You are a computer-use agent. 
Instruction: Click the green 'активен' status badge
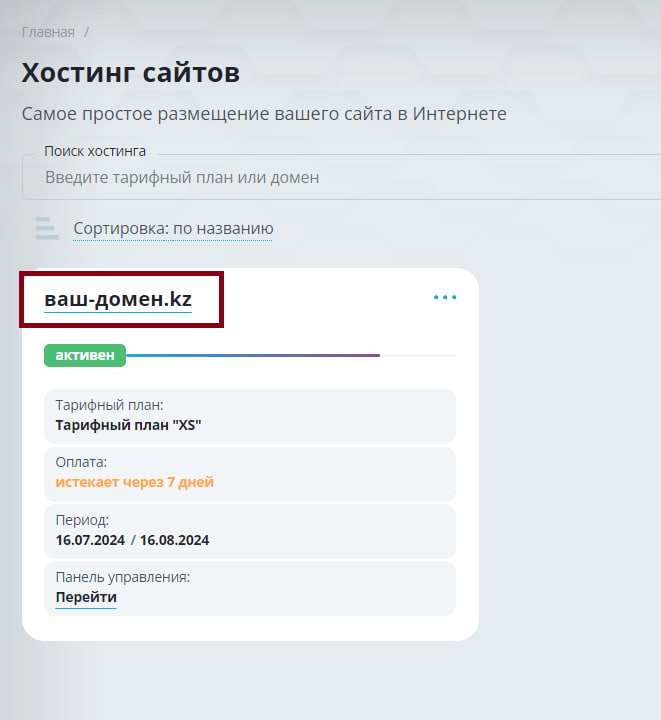click(85, 355)
